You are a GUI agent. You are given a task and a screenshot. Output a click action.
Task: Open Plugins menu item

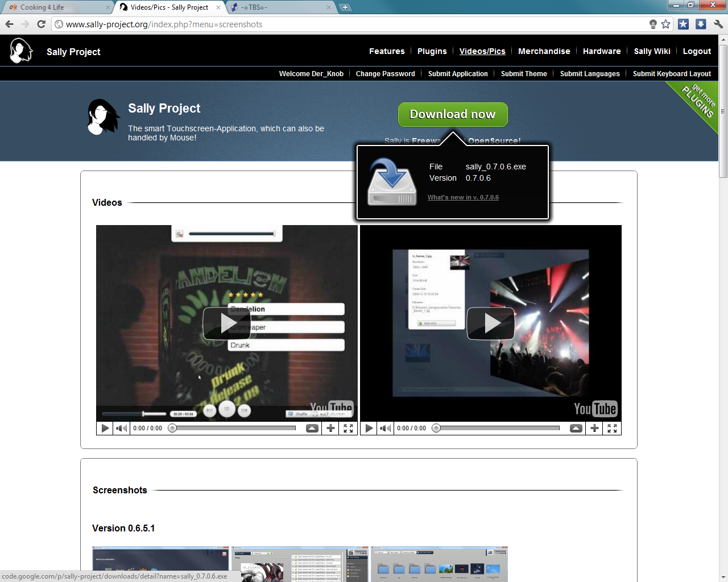[x=432, y=51]
